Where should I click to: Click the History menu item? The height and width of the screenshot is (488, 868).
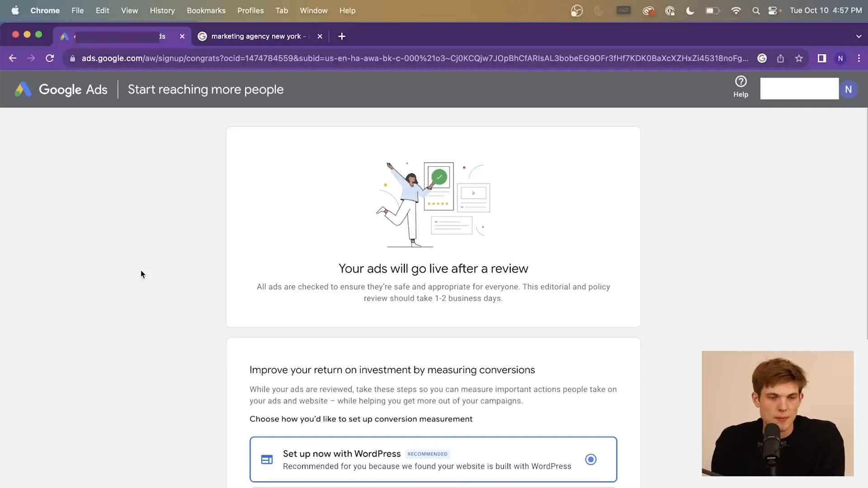(x=162, y=10)
